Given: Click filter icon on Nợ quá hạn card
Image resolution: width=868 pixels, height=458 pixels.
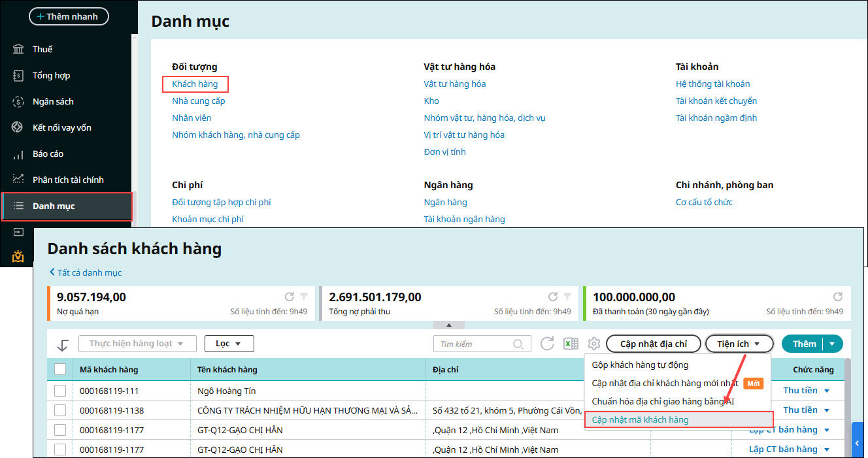Looking at the screenshot, I should [x=303, y=297].
